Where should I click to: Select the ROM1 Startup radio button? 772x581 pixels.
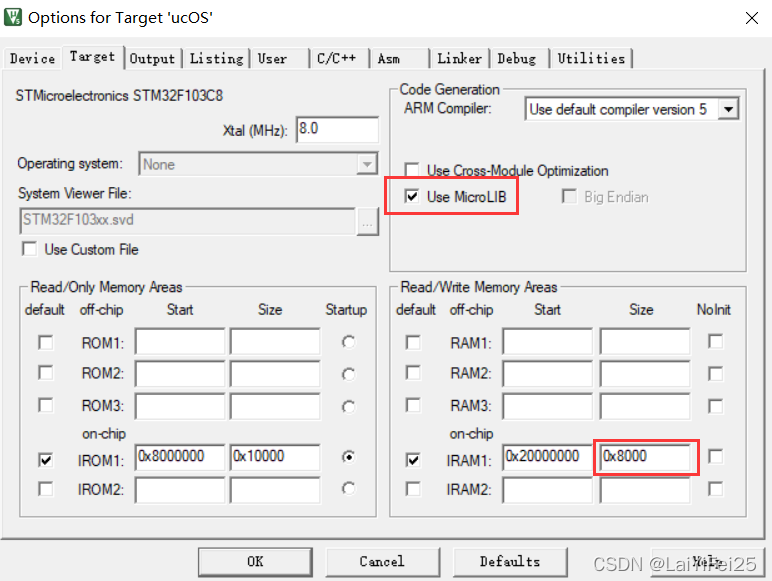(349, 342)
